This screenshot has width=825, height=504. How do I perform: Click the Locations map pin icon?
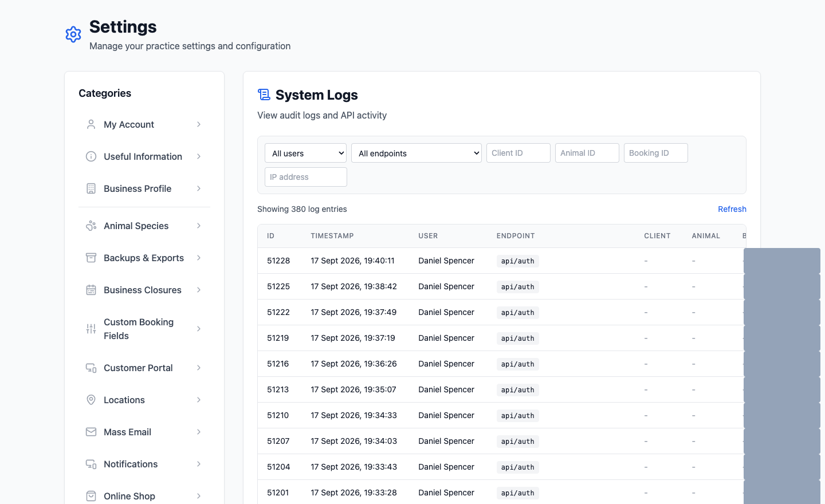pyautogui.click(x=91, y=400)
